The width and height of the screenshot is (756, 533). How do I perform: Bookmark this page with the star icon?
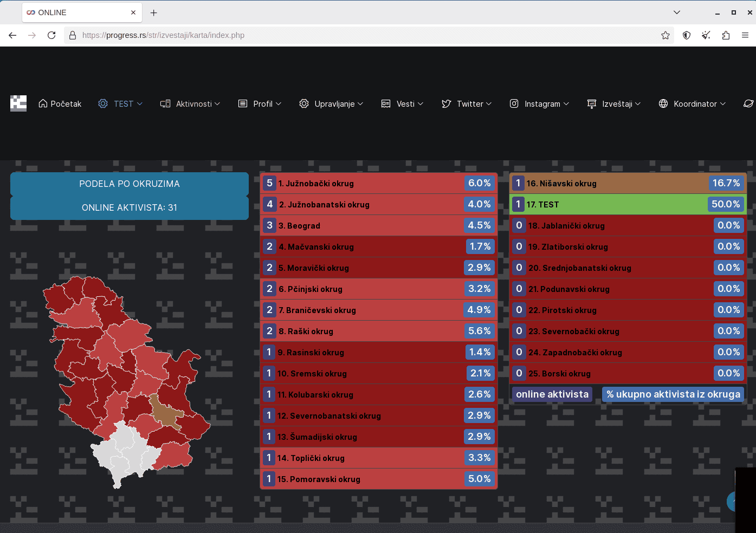click(665, 35)
